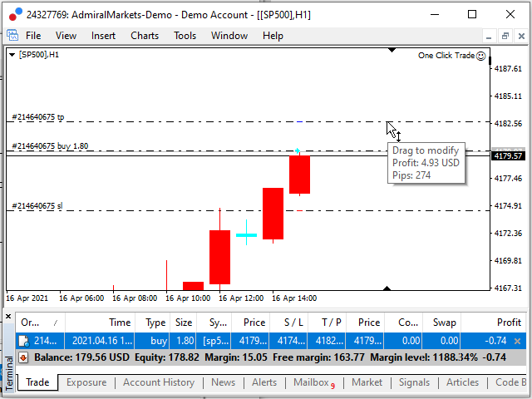Open the View menu
Image resolution: width=532 pixels, height=399 pixels.
(x=66, y=36)
